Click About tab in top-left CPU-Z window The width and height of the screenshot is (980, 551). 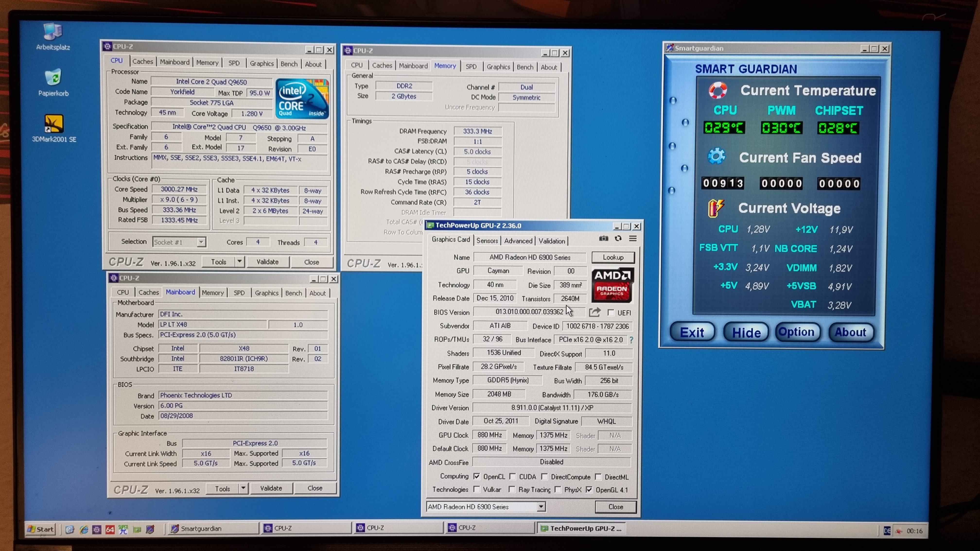pyautogui.click(x=313, y=64)
